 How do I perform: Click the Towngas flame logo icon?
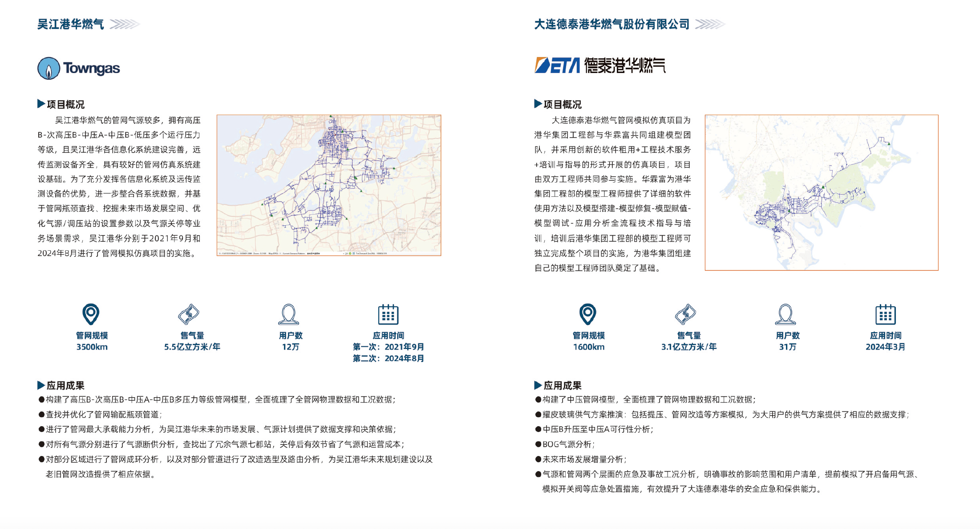(49, 69)
